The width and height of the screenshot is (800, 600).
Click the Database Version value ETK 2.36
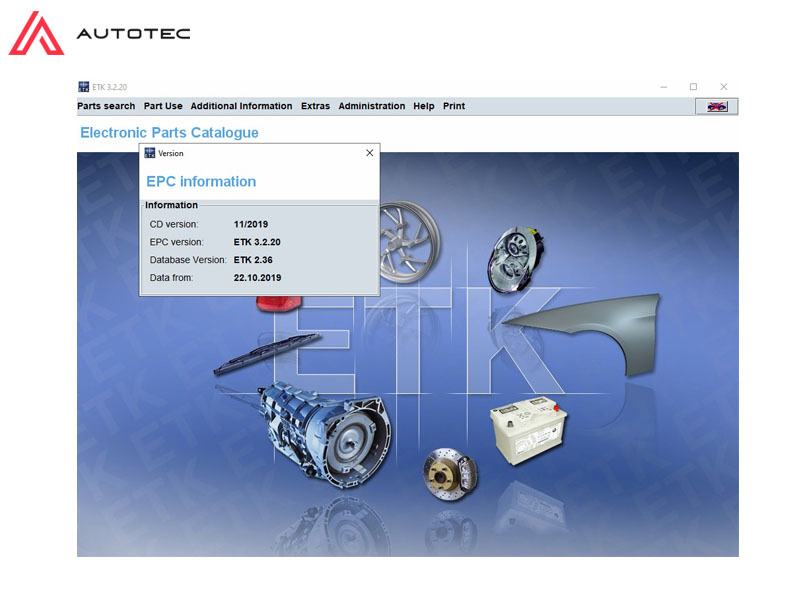253,260
